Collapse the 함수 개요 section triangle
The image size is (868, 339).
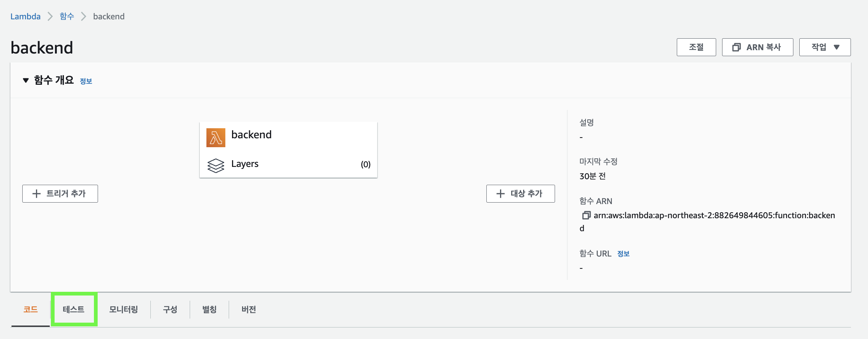pos(26,80)
